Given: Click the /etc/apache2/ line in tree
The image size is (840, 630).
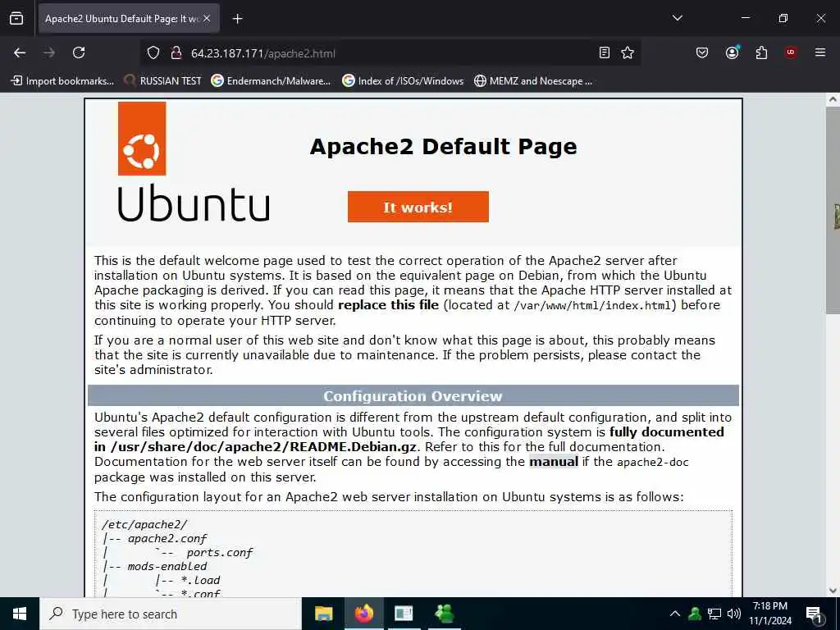Looking at the screenshot, I should pyautogui.click(x=144, y=524).
